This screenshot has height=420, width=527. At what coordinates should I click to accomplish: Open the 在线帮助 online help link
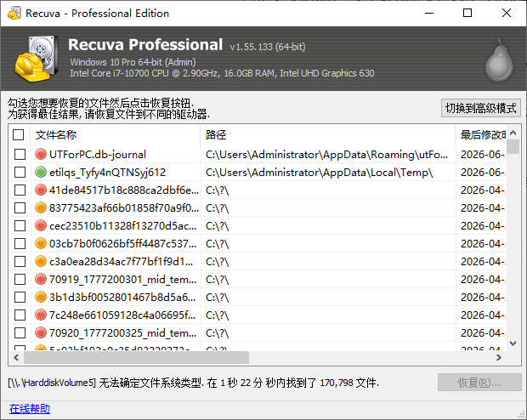(30, 409)
